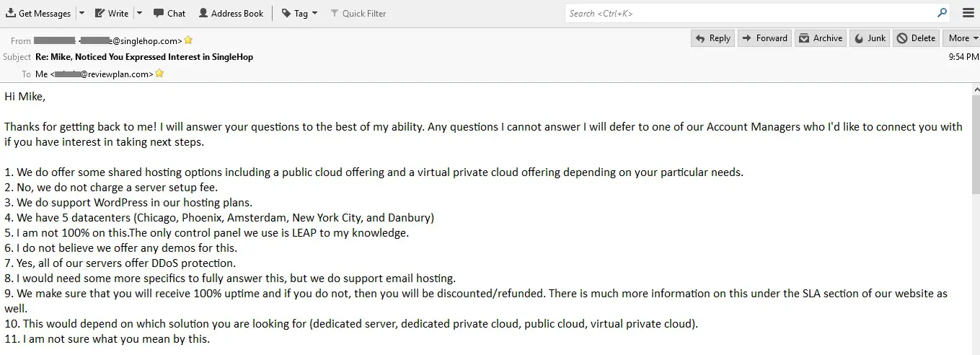Click the Get Messages button

coord(38,13)
